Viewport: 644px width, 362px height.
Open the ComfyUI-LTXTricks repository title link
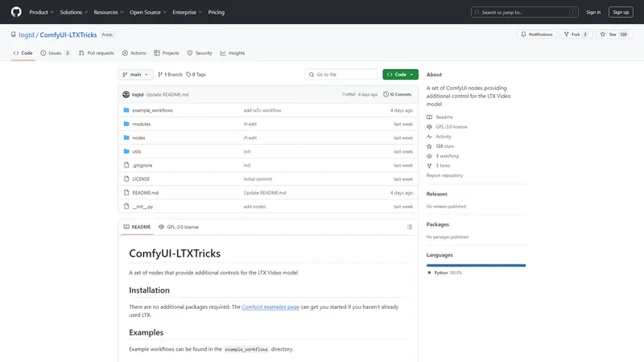[68, 35]
